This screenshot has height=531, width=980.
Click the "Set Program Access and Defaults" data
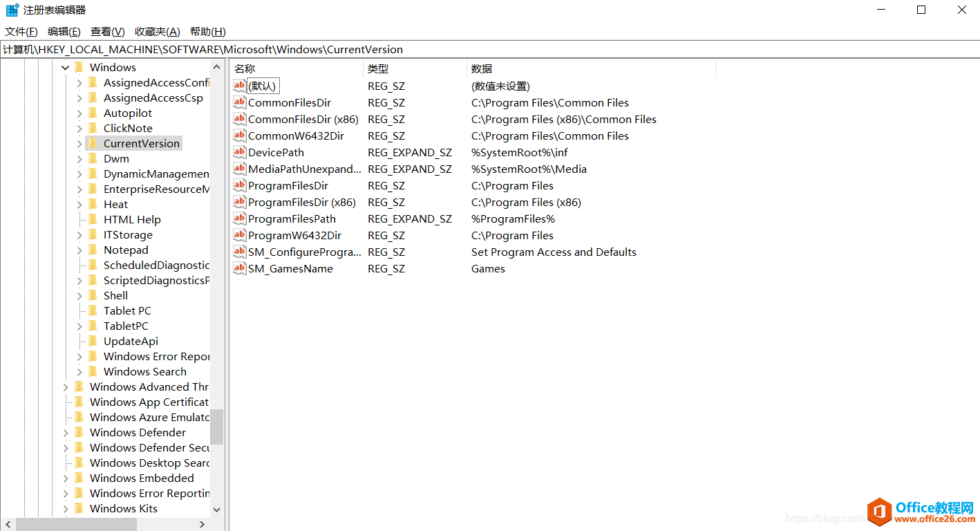554,252
